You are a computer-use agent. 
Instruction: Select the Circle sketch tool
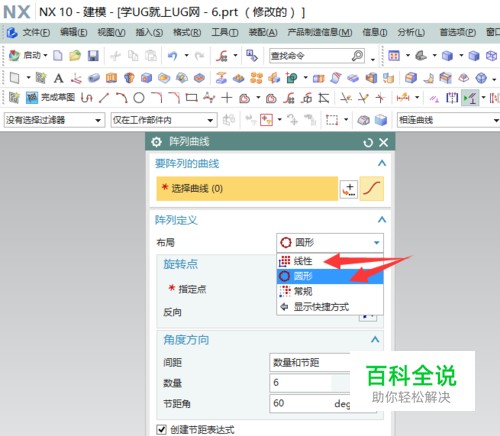(x=139, y=98)
